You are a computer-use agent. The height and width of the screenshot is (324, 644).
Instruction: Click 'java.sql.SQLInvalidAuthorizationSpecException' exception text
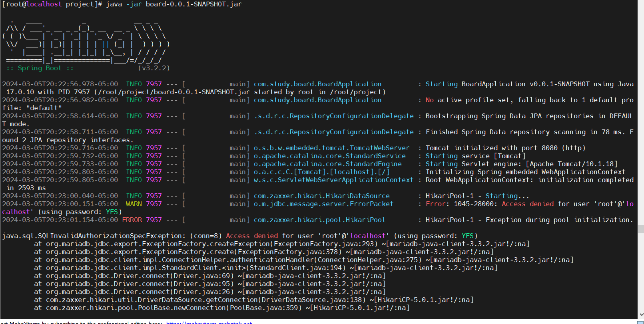(x=92, y=236)
